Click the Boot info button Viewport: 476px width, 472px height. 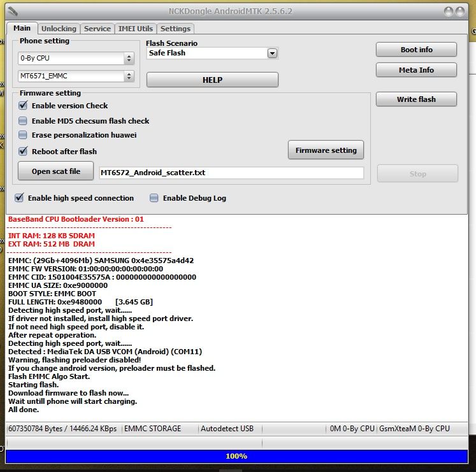(416, 50)
